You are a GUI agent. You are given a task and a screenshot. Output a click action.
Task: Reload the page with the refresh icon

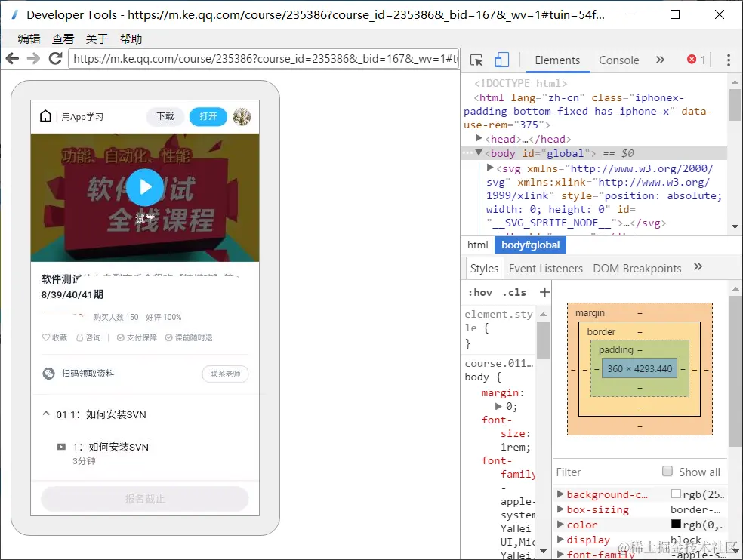(55, 58)
